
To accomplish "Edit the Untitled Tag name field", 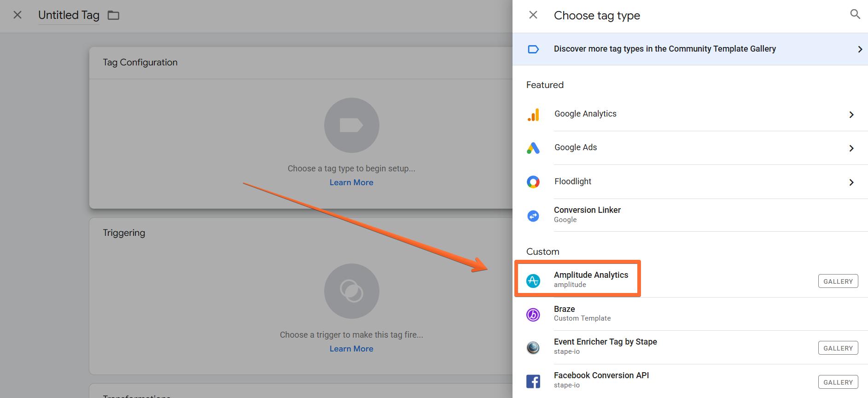I will point(69,15).
